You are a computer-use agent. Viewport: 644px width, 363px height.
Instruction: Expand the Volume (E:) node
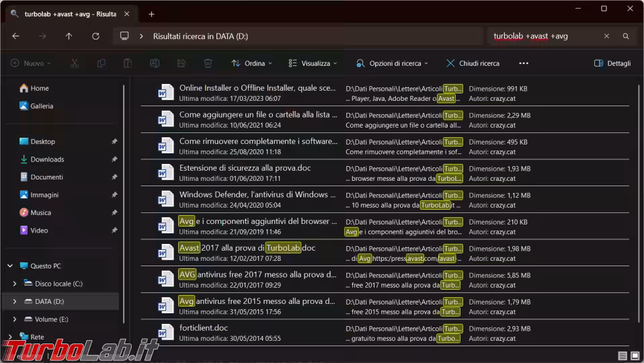[15, 319]
